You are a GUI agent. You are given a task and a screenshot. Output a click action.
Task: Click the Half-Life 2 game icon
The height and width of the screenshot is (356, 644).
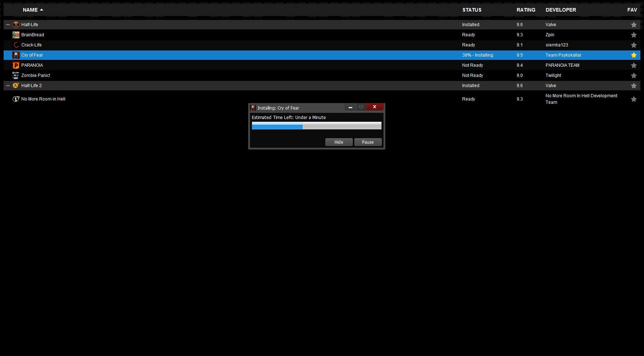coord(16,86)
